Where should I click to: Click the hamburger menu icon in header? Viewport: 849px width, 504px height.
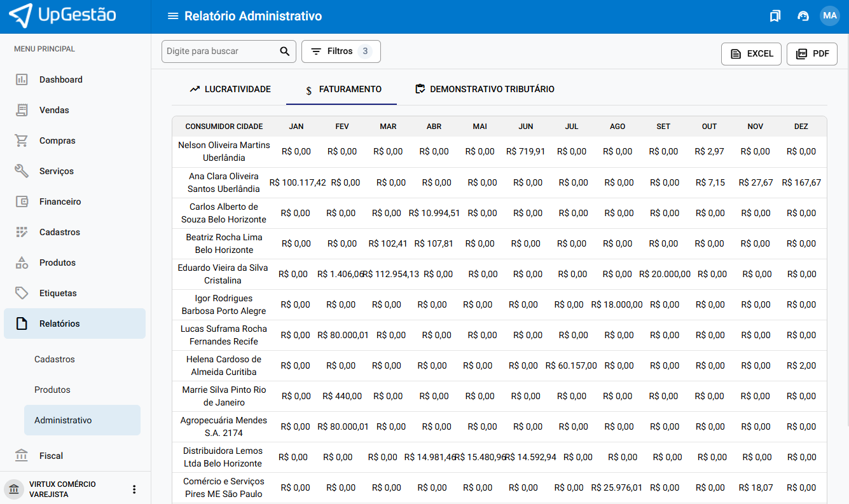click(172, 16)
